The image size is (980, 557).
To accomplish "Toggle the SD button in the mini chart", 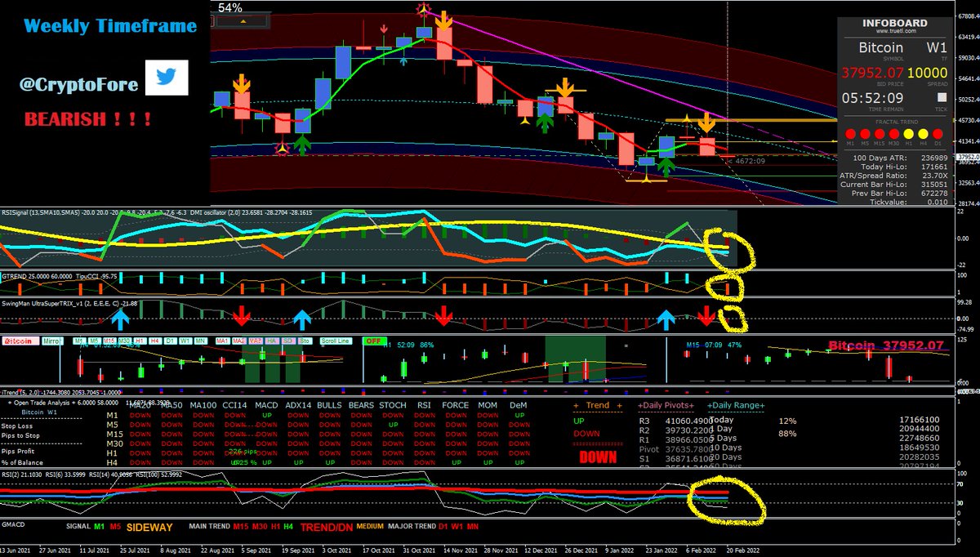I will [287, 341].
